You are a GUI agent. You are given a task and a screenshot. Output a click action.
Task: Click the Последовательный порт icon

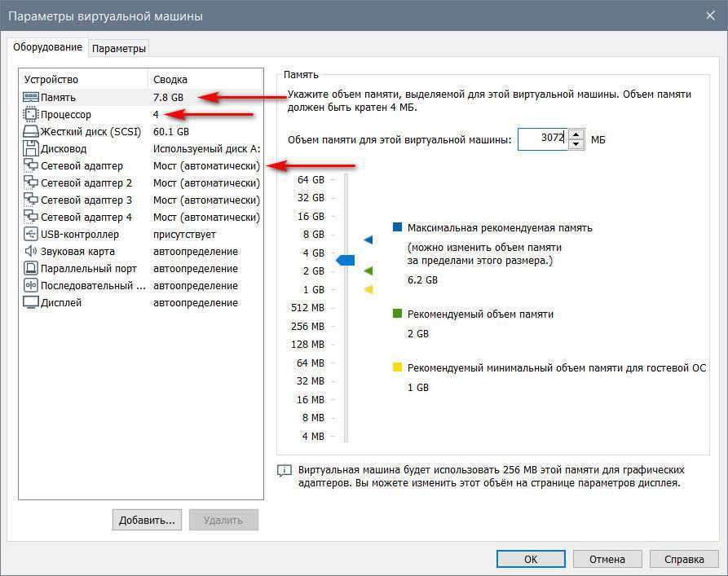(x=30, y=286)
